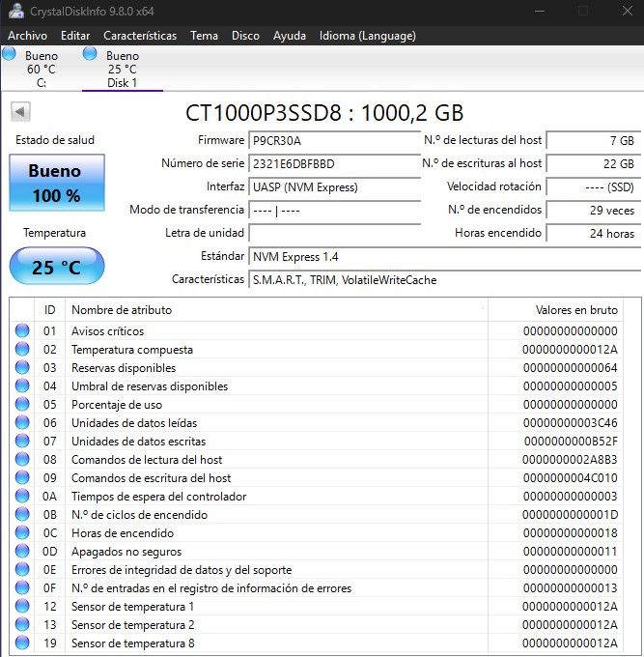The height and width of the screenshot is (657, 644).
Task: Click status orb of Apagados no seguros row
Action: click(22, 551)
